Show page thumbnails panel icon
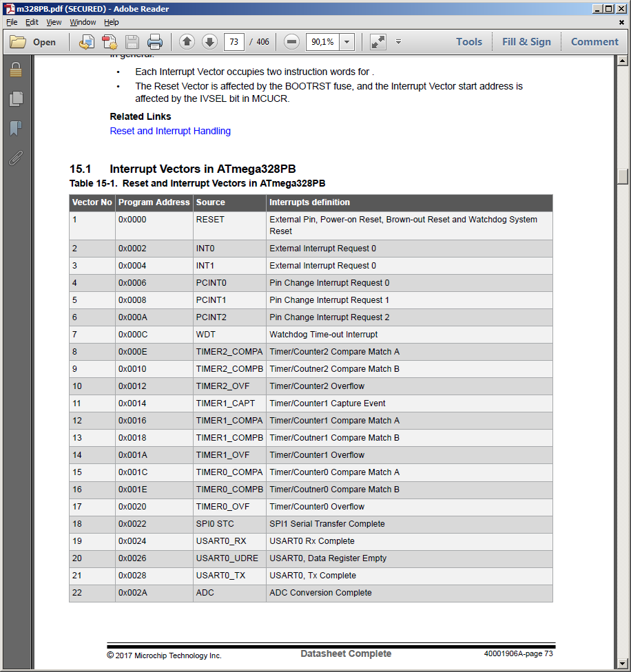Screen dimensions: 631x672 pyautogui.click(x=16, y=98)
